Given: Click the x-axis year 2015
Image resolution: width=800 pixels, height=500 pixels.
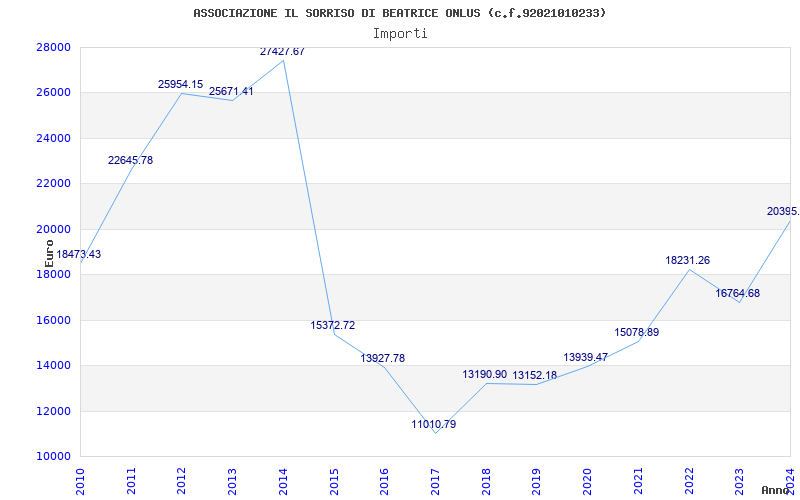Looking at the screenshot, I should coord(334,481).
